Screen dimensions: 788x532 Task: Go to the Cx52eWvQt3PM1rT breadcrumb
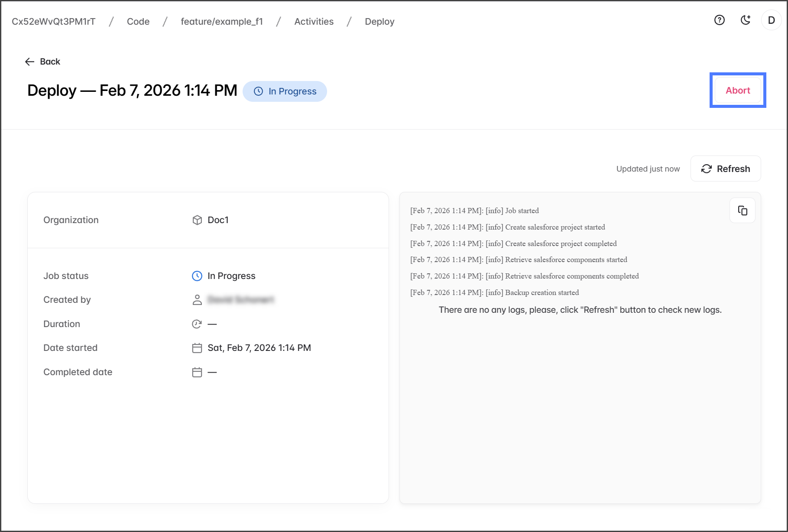(54, 22)
